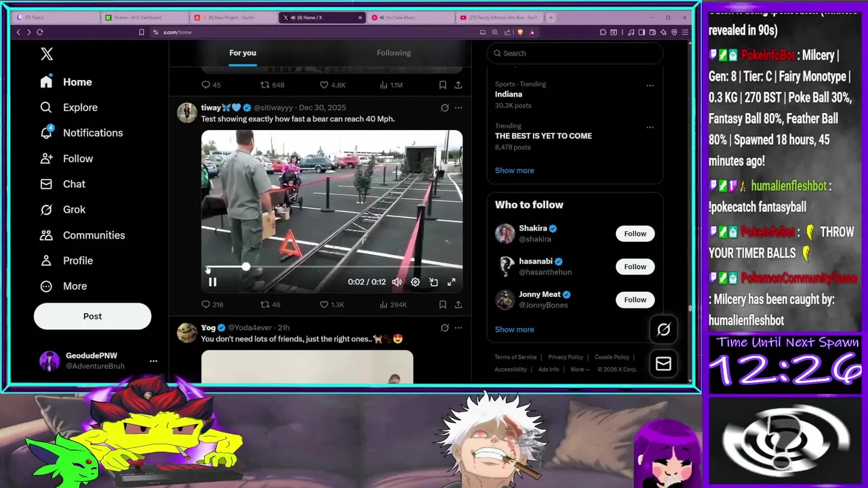Open Grok explain on tiway post

pyautogui.click(x=445, y=108)
